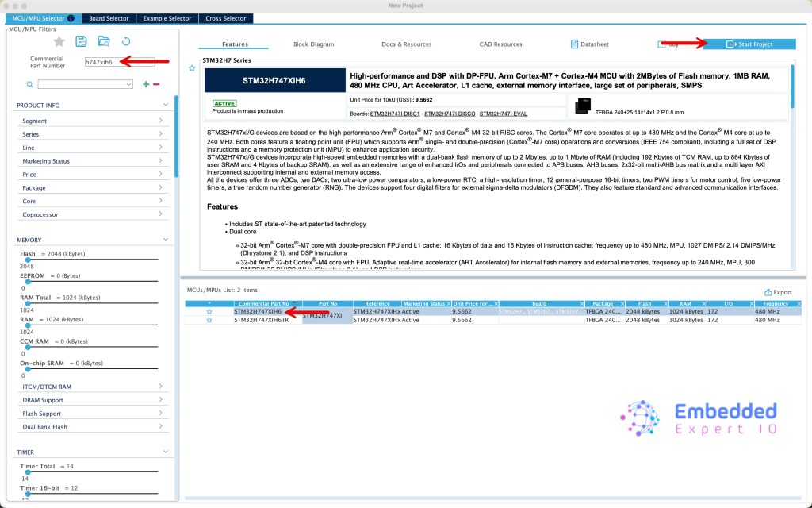
Task: Toggle the star beside the STM32H7 Series header
Action: [x=191, y=69]
